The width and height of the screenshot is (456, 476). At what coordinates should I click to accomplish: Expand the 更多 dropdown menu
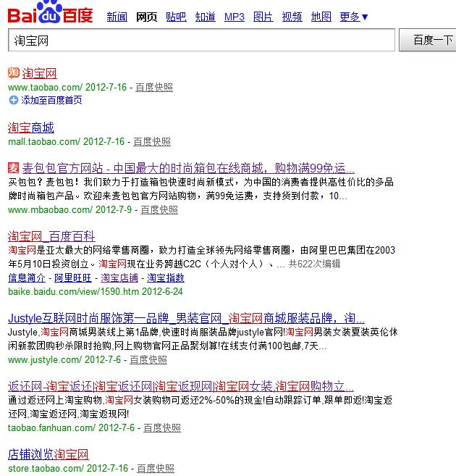tap(354, 17)
